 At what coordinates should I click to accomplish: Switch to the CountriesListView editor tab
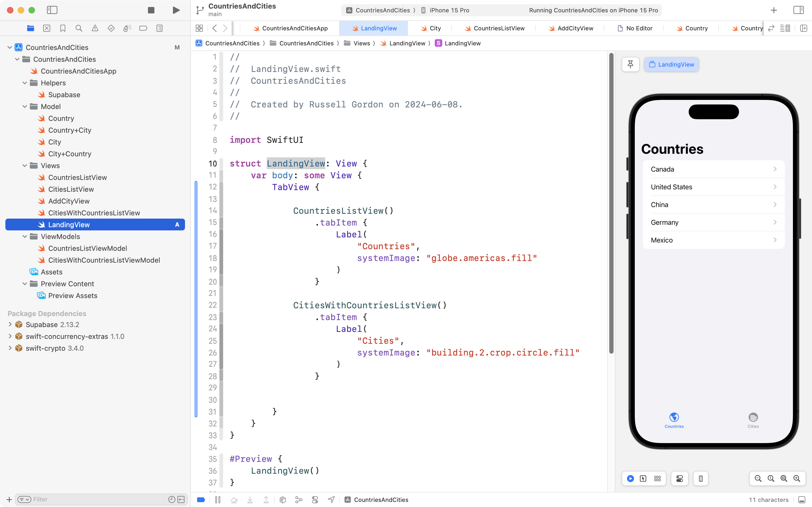(499, 28)
